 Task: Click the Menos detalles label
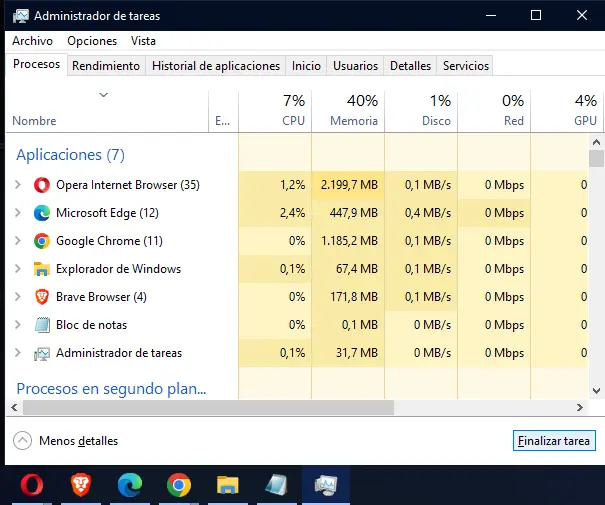79,441
